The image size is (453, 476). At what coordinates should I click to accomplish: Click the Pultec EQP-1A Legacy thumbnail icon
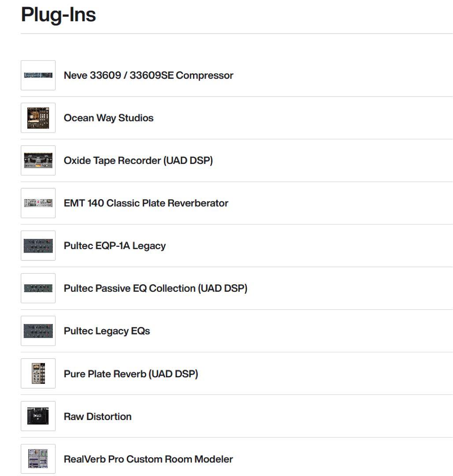(x=38, y=245)
